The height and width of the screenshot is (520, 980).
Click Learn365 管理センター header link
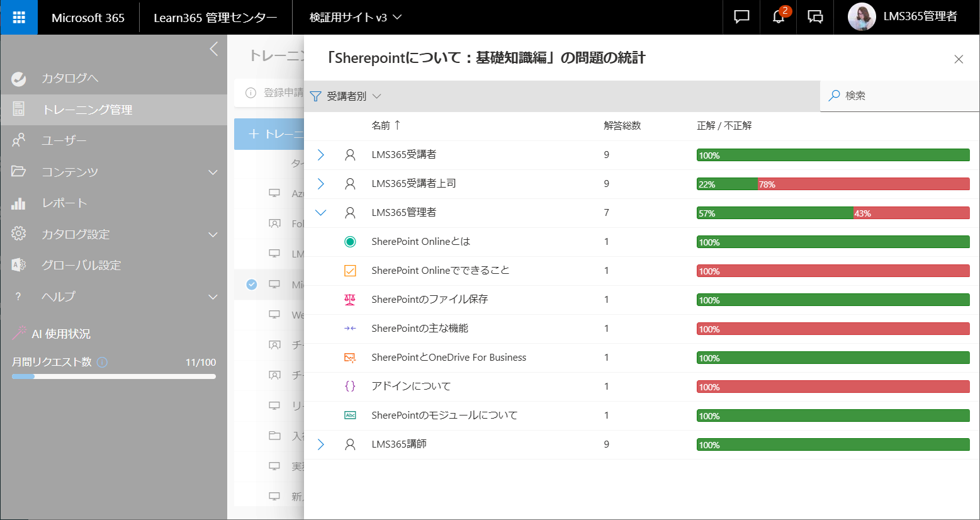point(215,18)
